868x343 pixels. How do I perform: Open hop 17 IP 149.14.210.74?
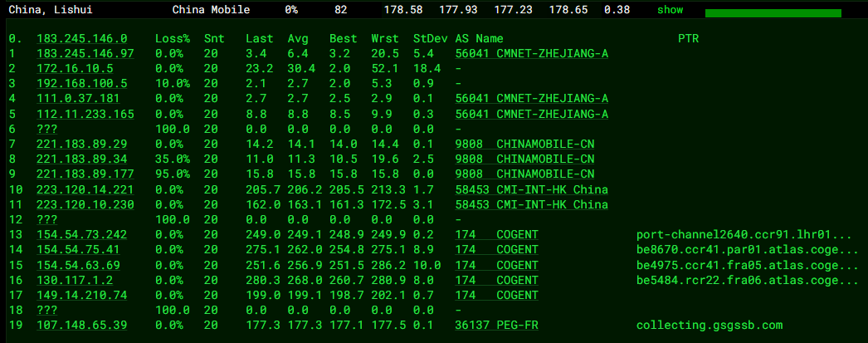[x=82, y=296]
